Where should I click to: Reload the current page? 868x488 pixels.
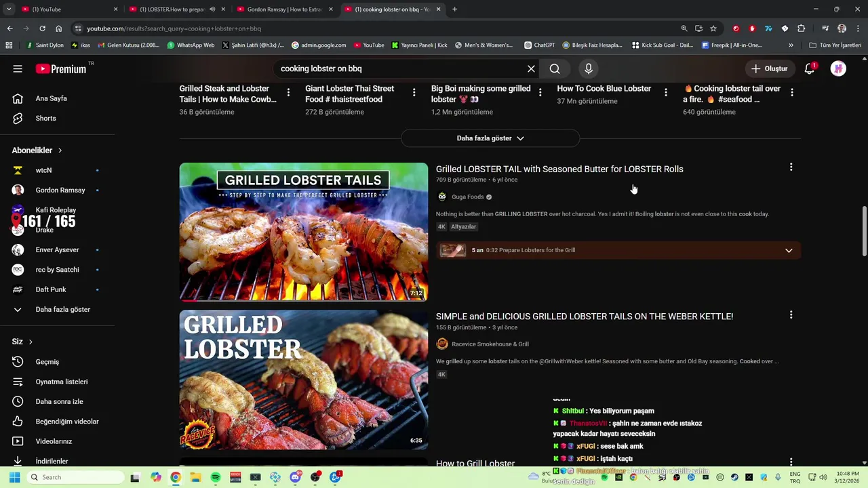tap(42, 28)
